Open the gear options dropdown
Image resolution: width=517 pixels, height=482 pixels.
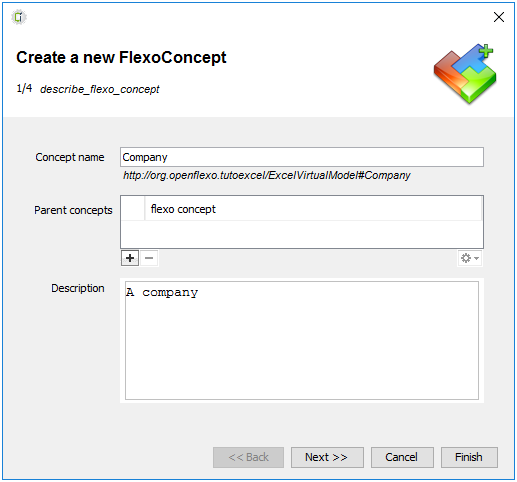click(x=470, y=258)
